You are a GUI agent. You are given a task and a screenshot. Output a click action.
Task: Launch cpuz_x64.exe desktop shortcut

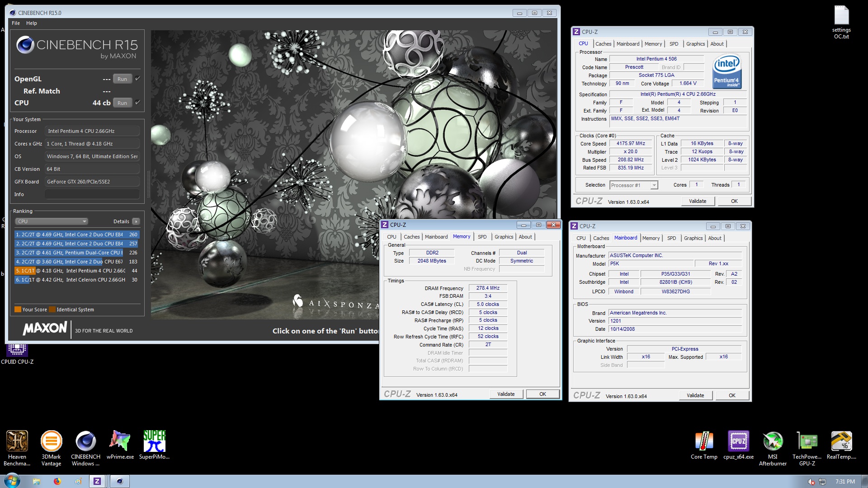tap(738, 445)
